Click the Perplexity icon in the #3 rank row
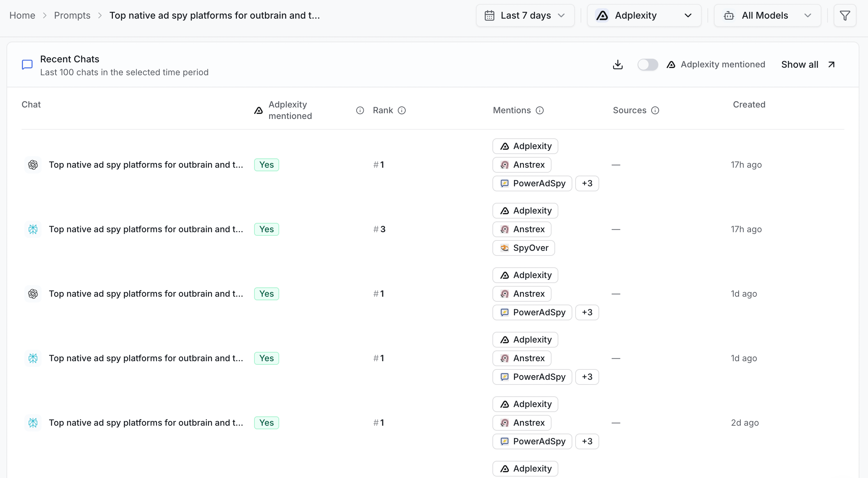 tap(33, 229)
